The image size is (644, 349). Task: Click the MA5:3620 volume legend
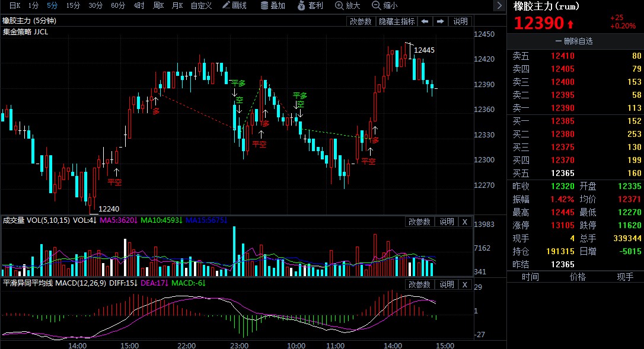(119, 220)
